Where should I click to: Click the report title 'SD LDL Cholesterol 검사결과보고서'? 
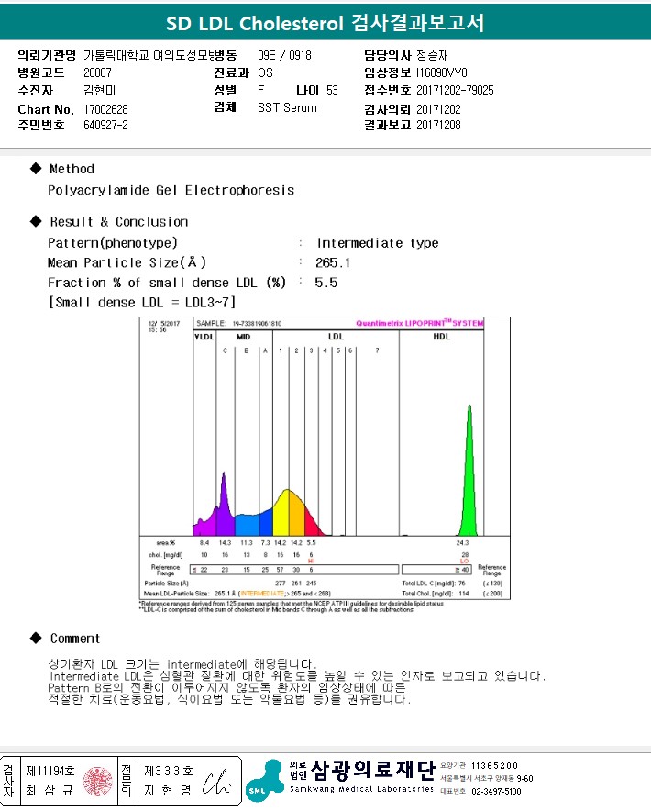[325, 23]
